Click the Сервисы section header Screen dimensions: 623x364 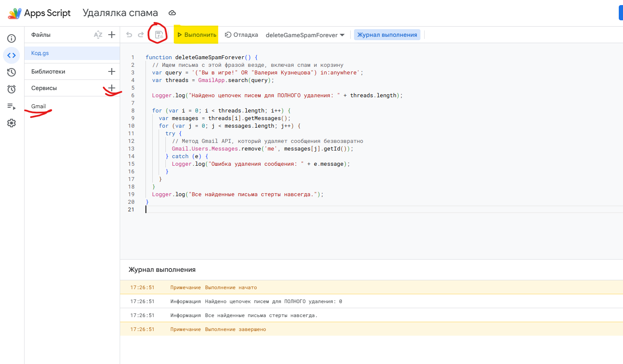[x=44, y=88]
